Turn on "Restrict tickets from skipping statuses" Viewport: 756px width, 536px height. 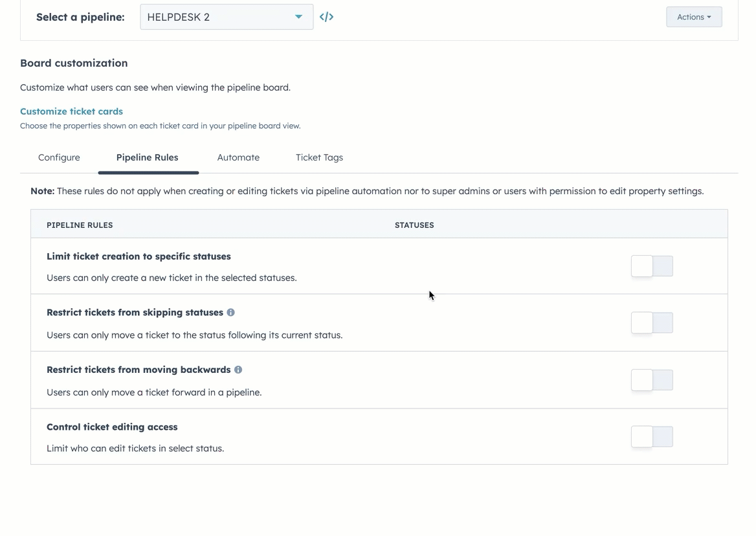tap(652, 322)
